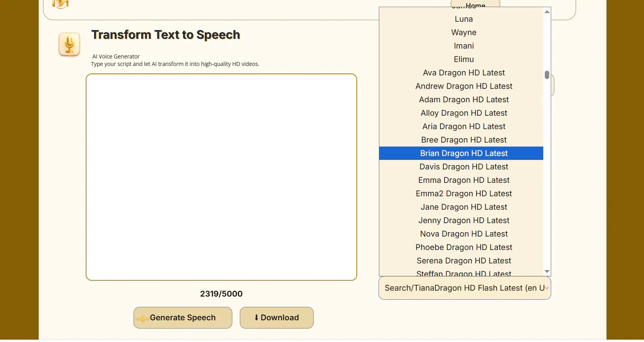The width and height of the screenshot is (644, 342).
Task: Pick Emma2 Dragon HD Latest voice
Action: [461, 194]
